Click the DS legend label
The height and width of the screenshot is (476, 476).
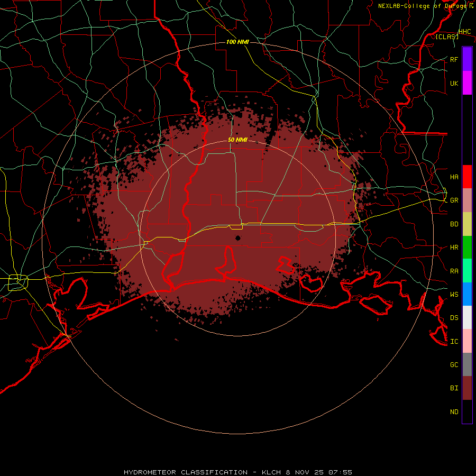(x=454, y=317)
